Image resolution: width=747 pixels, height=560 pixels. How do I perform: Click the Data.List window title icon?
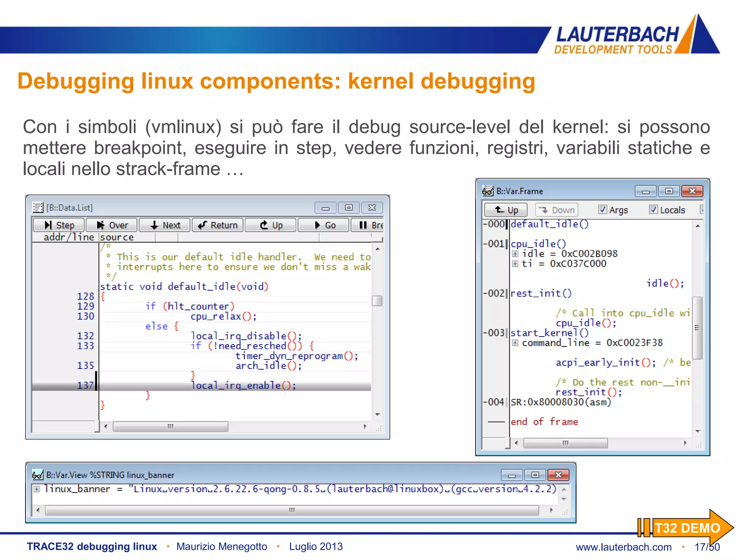click(38, 207)
